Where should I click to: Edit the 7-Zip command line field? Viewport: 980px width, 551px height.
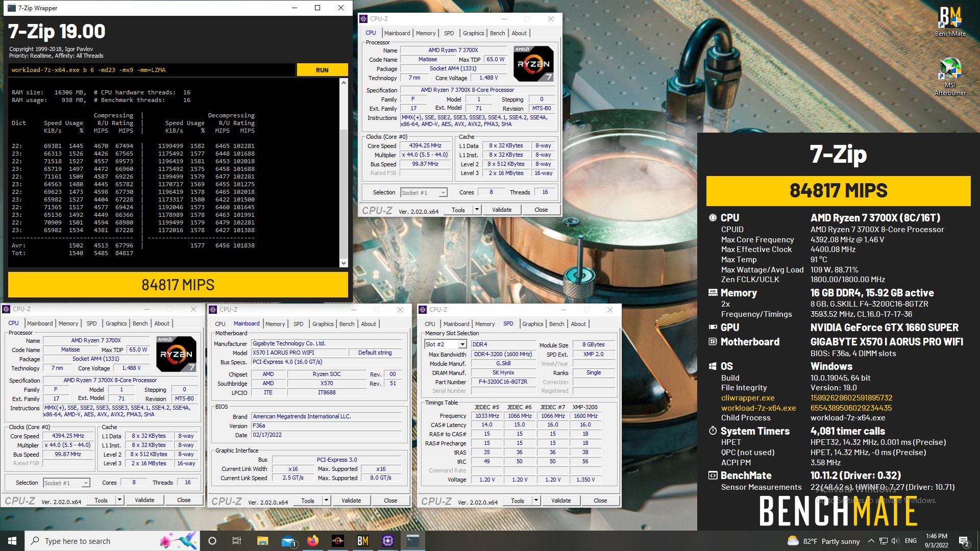pos(151,70)
